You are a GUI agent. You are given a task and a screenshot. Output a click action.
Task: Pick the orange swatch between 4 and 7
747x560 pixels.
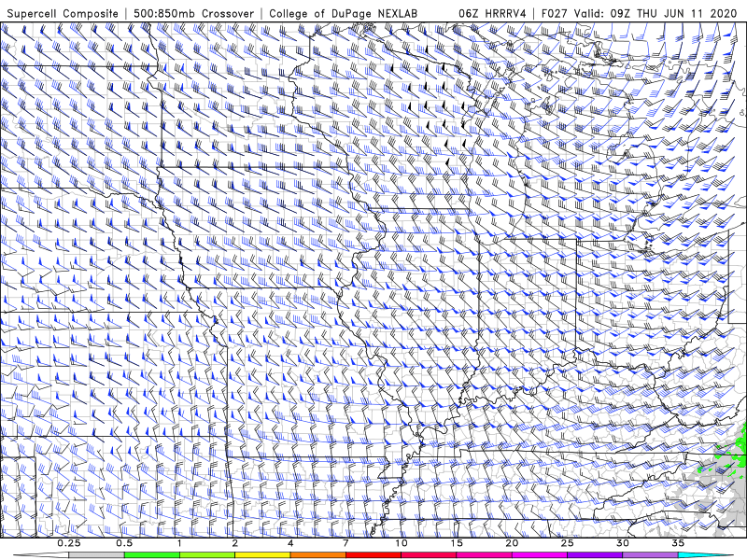pyautogui.click(x=318, y=555)
